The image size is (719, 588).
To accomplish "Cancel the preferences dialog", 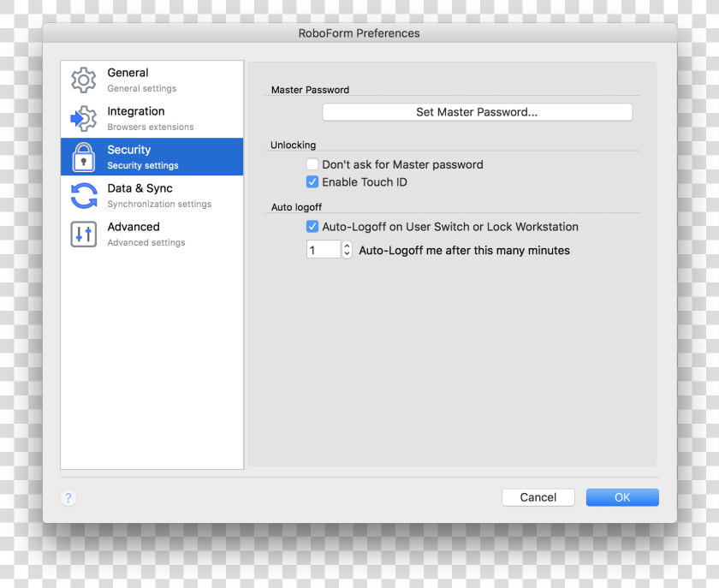I will (538, 497).
